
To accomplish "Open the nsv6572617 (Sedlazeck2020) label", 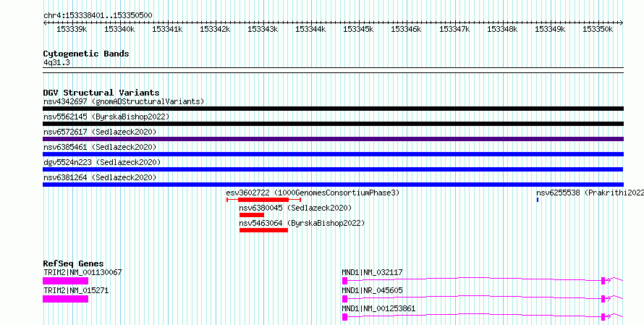I will (x=100, y=132).
